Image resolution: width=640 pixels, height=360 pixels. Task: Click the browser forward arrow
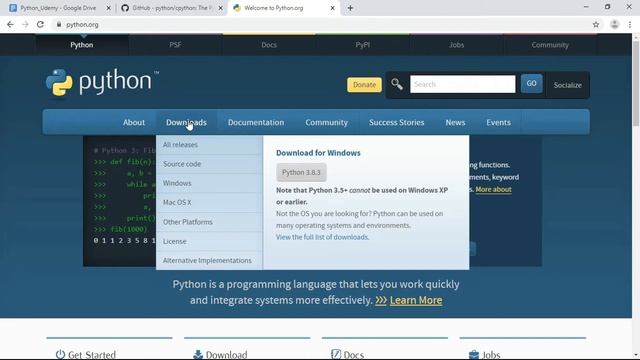[x=25, y=24]
